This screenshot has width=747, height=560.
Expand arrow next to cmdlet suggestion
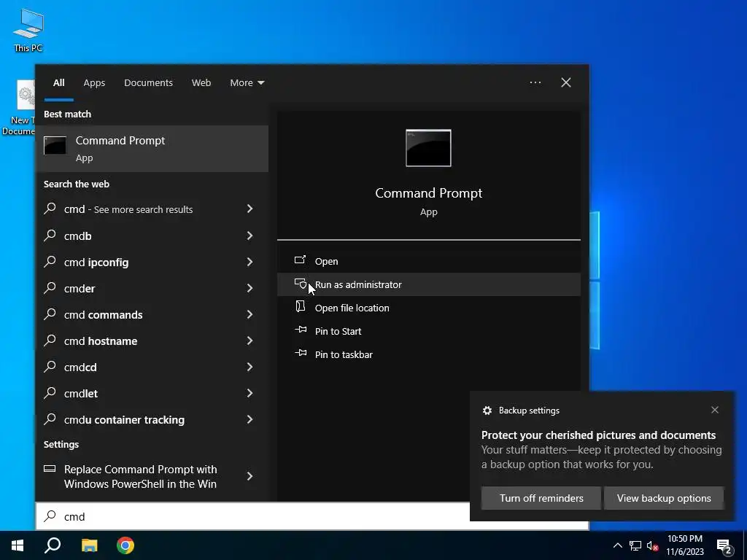(x=249, y=392)
